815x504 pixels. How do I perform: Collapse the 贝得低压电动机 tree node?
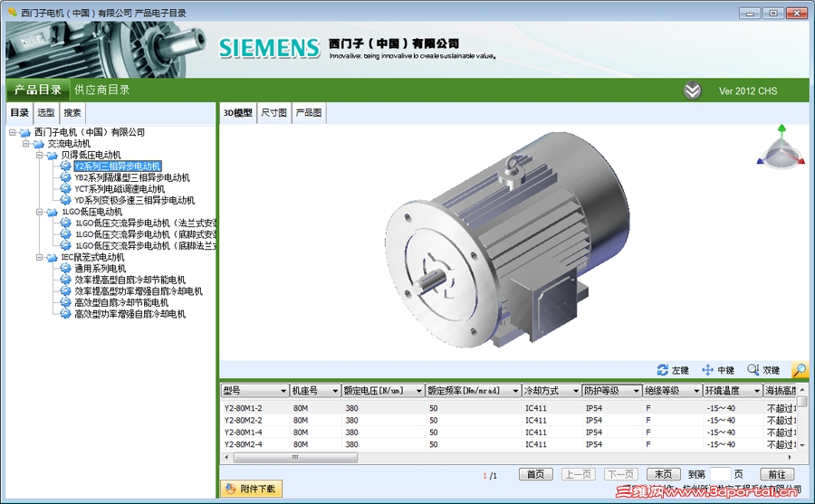tap(40, 155)
